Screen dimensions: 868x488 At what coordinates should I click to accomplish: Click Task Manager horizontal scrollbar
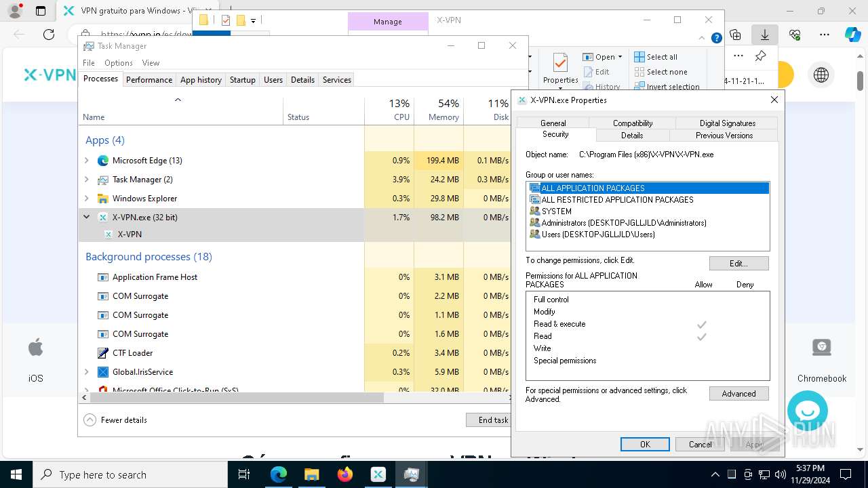[x=237, y=398]
